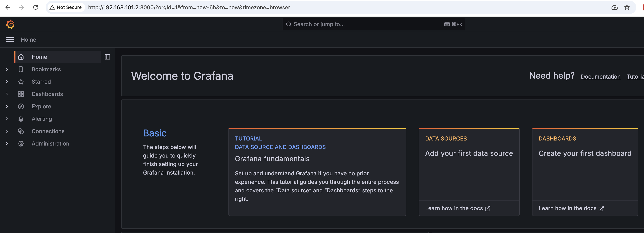Viewport: 644px width, 233px height.
Task: Click the Alerting bell icon
Action: tap(21, 119)
